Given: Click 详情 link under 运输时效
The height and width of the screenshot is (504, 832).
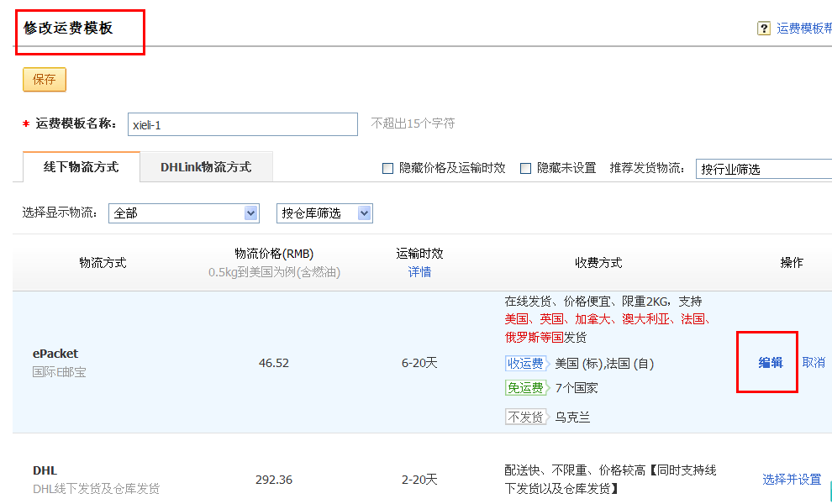Looking at the screenshot, I should (419, 272).
